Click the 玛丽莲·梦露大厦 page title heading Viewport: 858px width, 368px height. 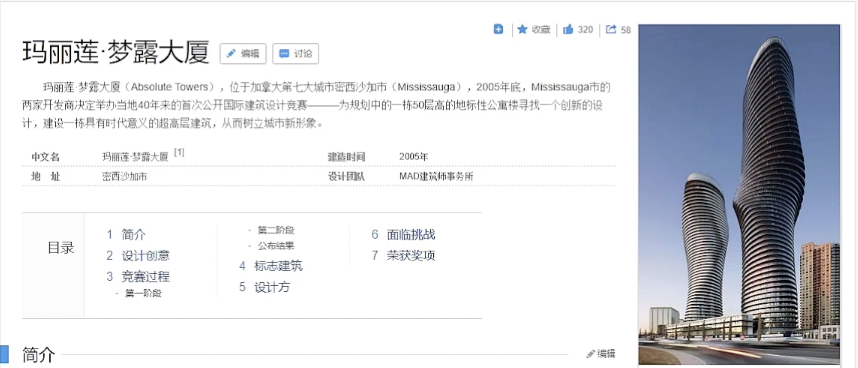(116, 53)
